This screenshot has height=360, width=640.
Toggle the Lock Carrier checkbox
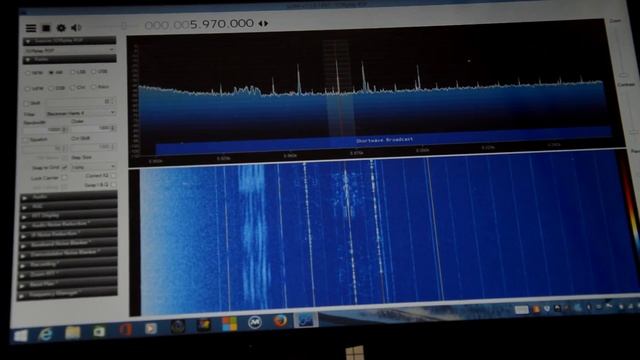[64, 178]
